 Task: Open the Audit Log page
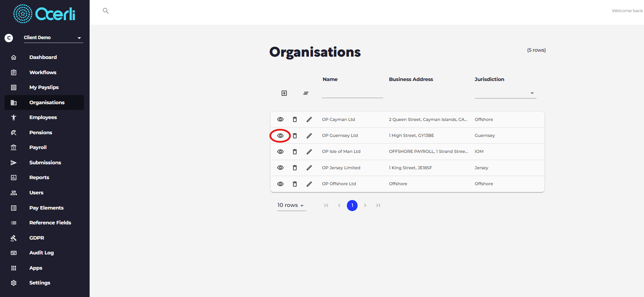pyautogui.click(x=44, y=253)
